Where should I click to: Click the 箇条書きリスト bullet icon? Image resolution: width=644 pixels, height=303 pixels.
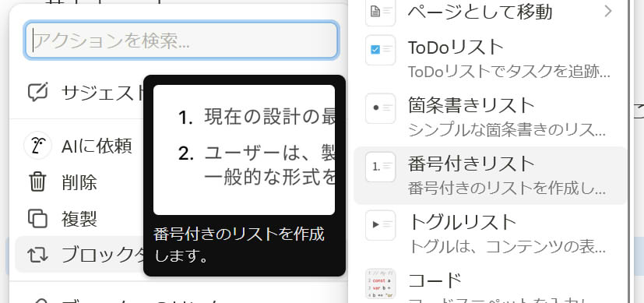tap(380, 108)
